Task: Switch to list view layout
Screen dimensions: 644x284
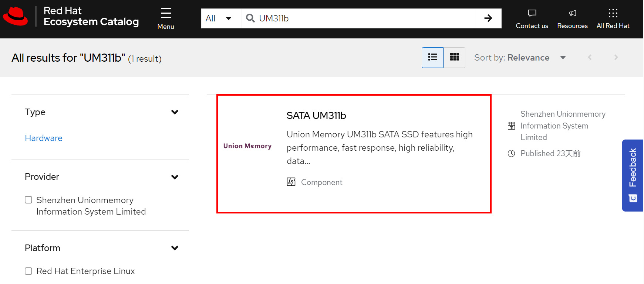Action: [x=432, y=57]
